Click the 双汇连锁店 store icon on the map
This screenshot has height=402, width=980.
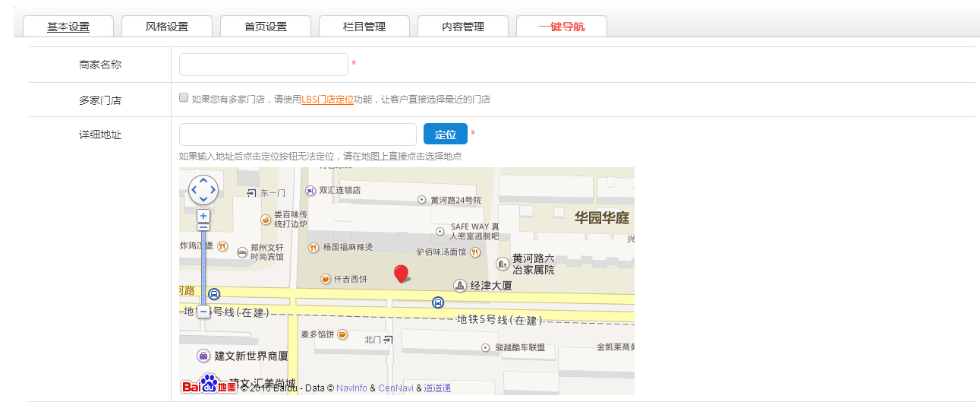(x=310, y=190)
